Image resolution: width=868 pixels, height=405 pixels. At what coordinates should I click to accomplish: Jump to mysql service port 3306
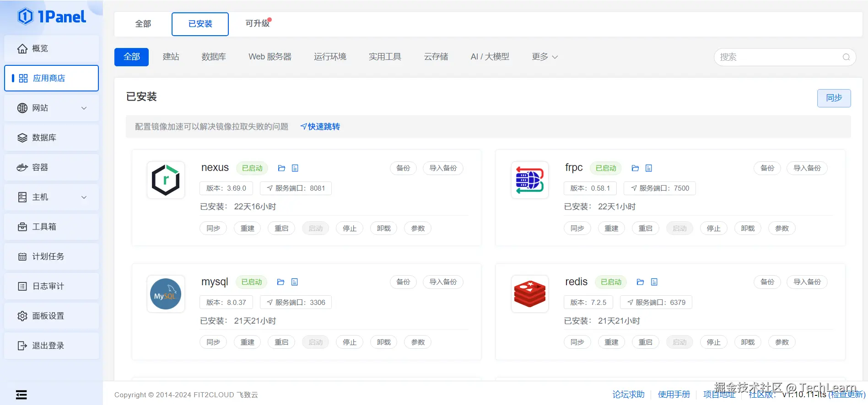click(296, 303)
